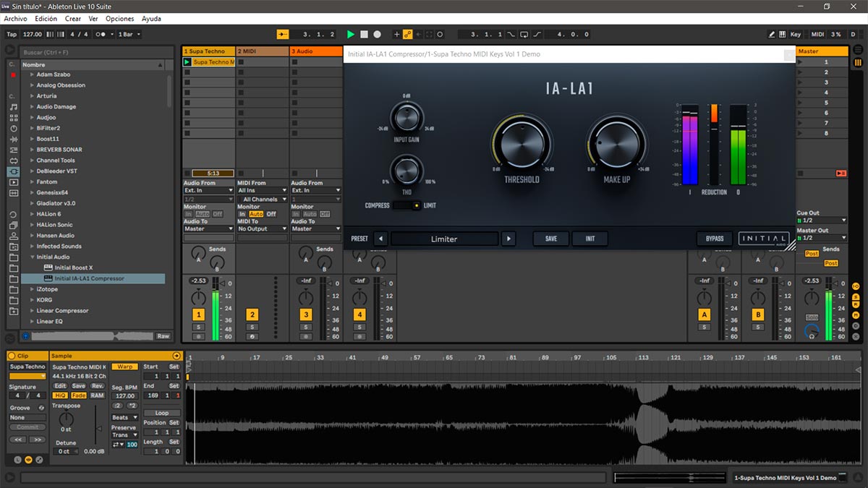Viewport: 868px width, 488px height.
Task: Expand the Adam Szabo plug-in folder
Action: point(32,74)
